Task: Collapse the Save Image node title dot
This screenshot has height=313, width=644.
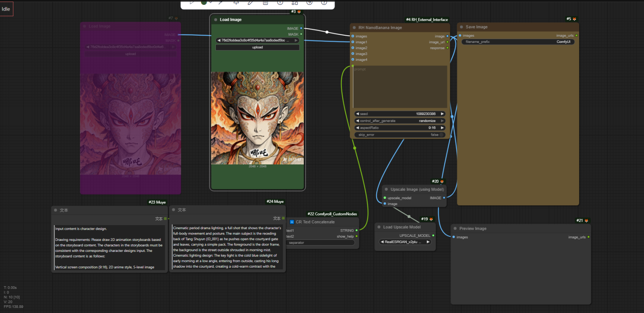Action: pyautogui.click(x=462, y=27)
